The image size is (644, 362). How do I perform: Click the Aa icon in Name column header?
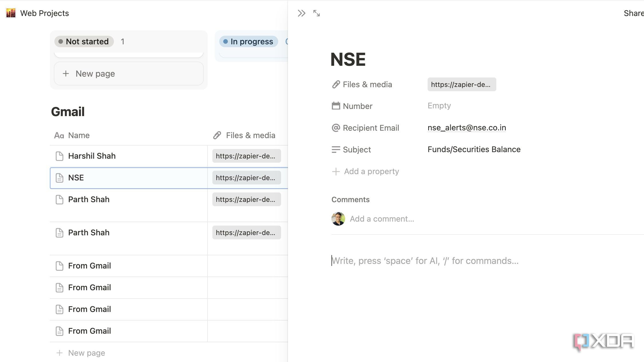pyautogui.click(x=59, y=135)
